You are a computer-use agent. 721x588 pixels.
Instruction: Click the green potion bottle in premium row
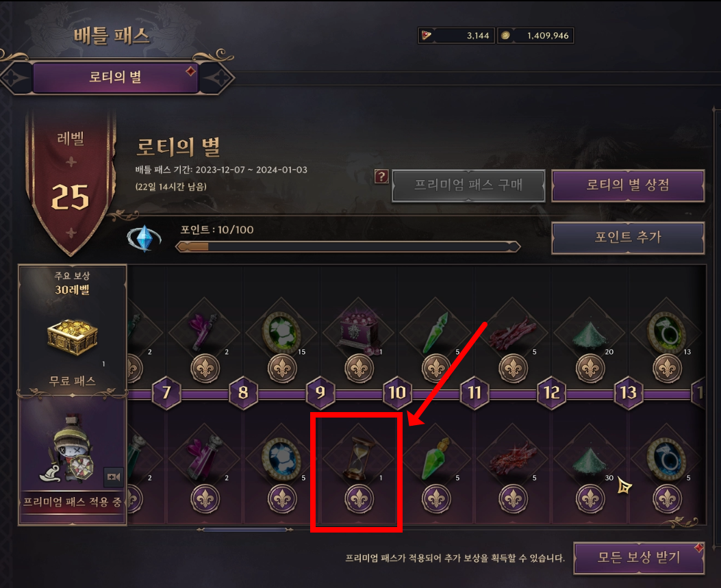tap(435, 459)
